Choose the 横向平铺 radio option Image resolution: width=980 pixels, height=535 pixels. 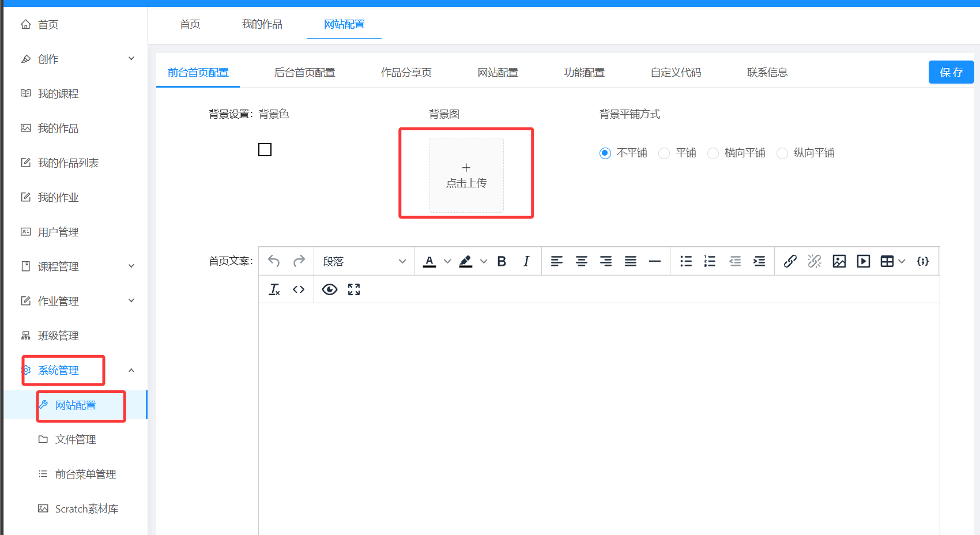[x=713, y=153]
